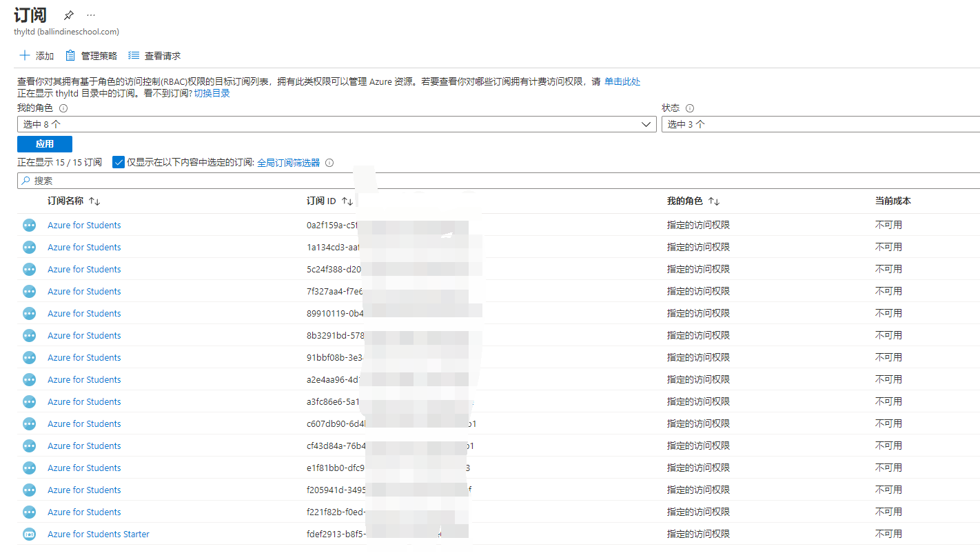Screen dimensions: 980x560
Task: Open 管理策略 from the toolbar
Action: (x=91, y=56)
